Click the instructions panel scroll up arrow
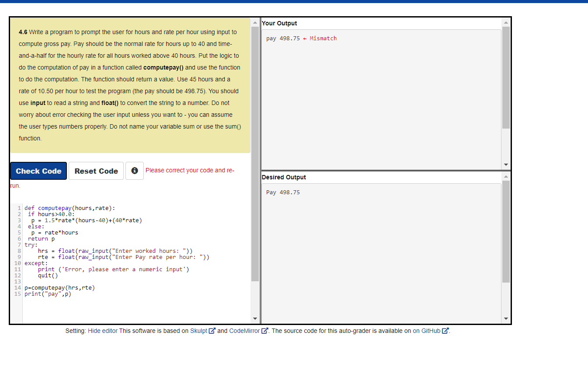Viewport: 588px width, 367px height. (x=255, y=22)
